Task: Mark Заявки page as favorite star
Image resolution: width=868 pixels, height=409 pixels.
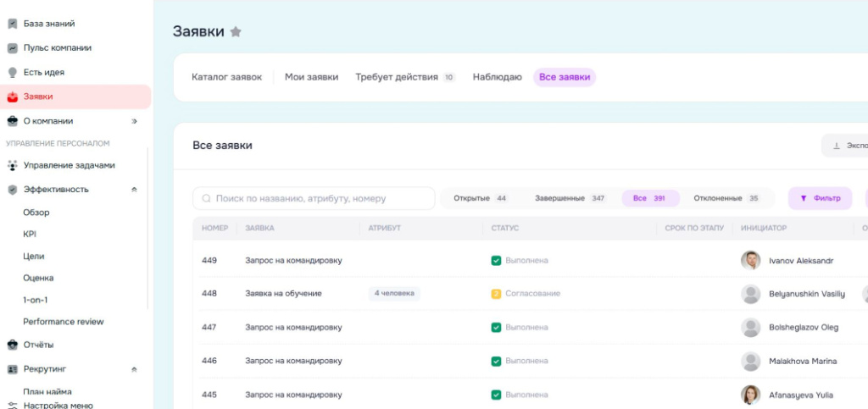Action: [x=236, y=31]
